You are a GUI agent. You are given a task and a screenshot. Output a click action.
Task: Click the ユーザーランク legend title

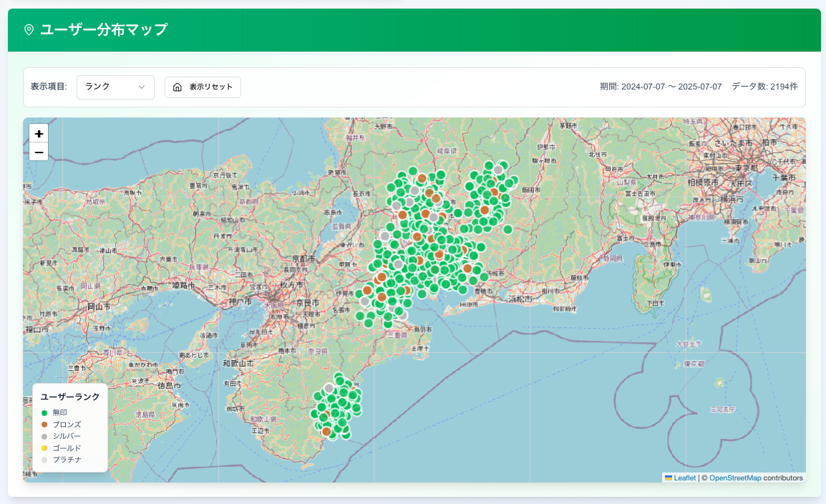[70, 397]
